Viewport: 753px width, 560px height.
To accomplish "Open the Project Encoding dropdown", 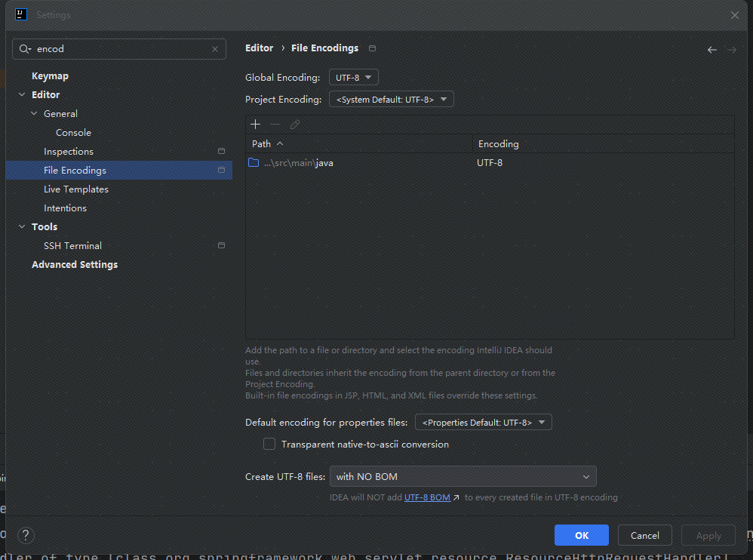I will point(391,100).
